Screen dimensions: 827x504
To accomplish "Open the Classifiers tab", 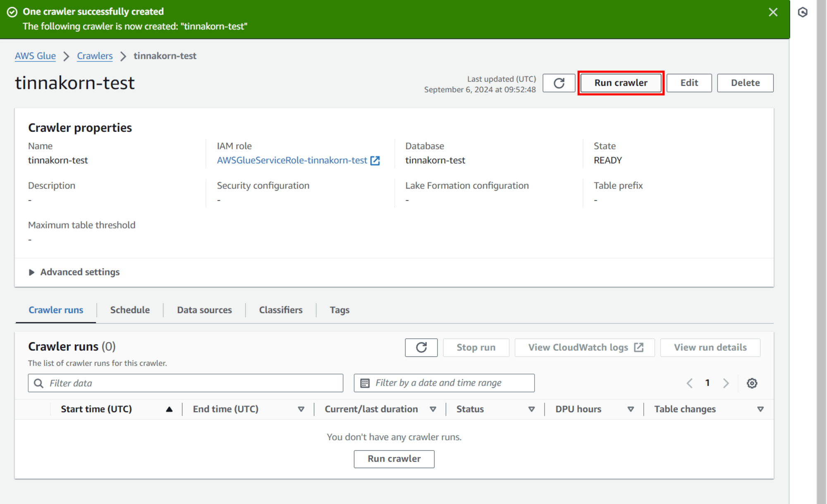I will [281, 310].
